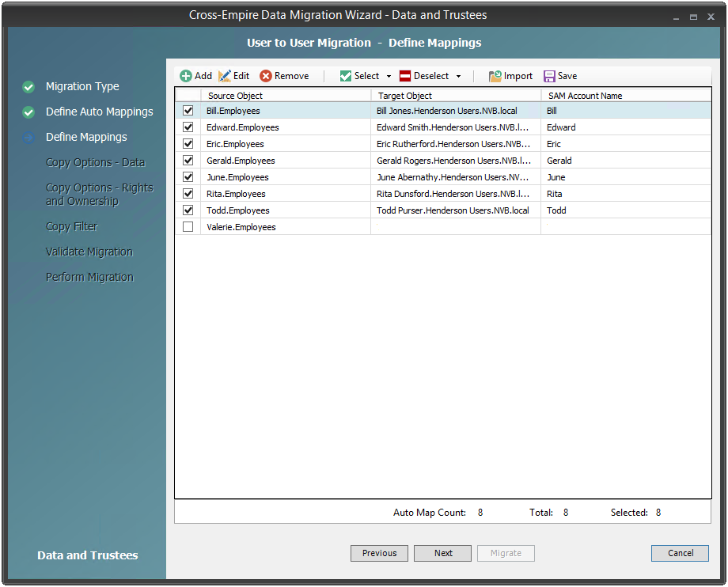
Task: Check the Valerie.Employees checkbox
Action: [188, 227]
